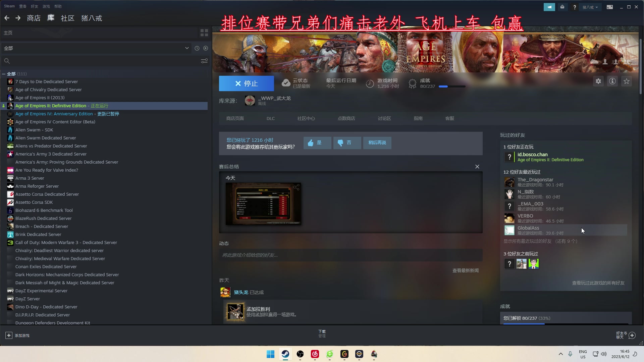Open the Steam menu
This screenshot has width=644, height=362.
pyautogui.click(x=9, y=6)
